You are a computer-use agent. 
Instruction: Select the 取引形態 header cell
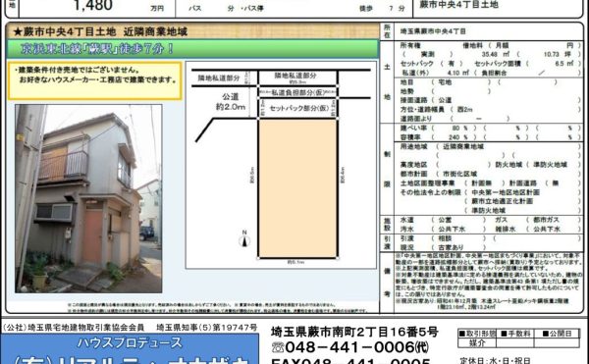click(477, 334)
